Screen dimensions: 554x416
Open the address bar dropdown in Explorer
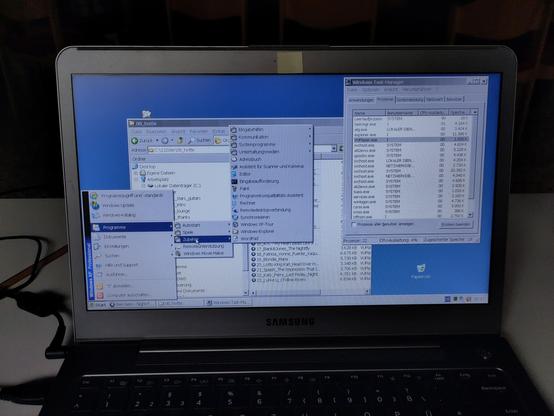click(333, 149)
